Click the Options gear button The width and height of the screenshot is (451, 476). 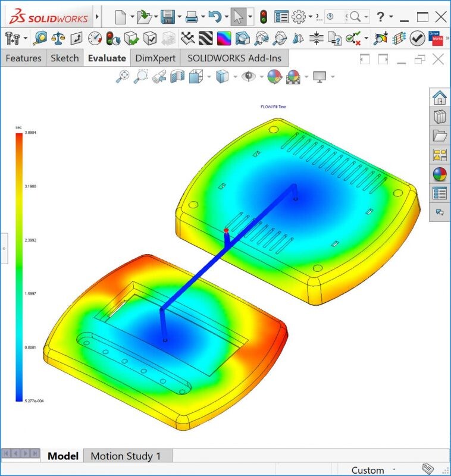click(299, 17)
